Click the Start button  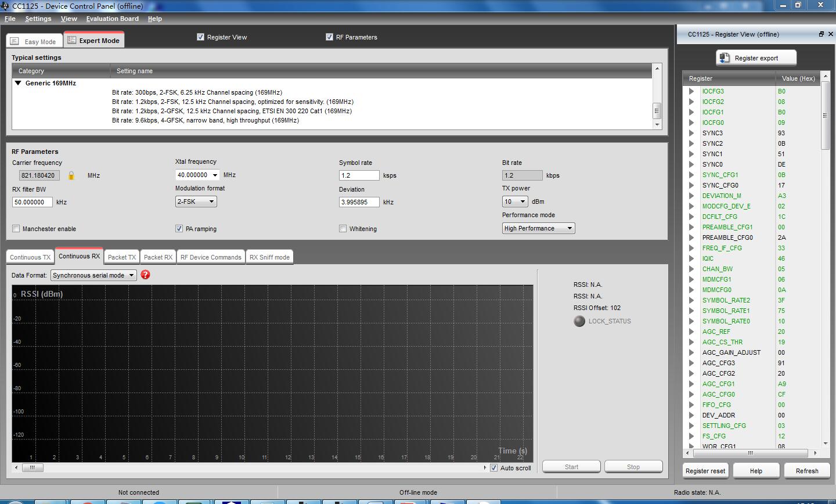click(571, 467)
